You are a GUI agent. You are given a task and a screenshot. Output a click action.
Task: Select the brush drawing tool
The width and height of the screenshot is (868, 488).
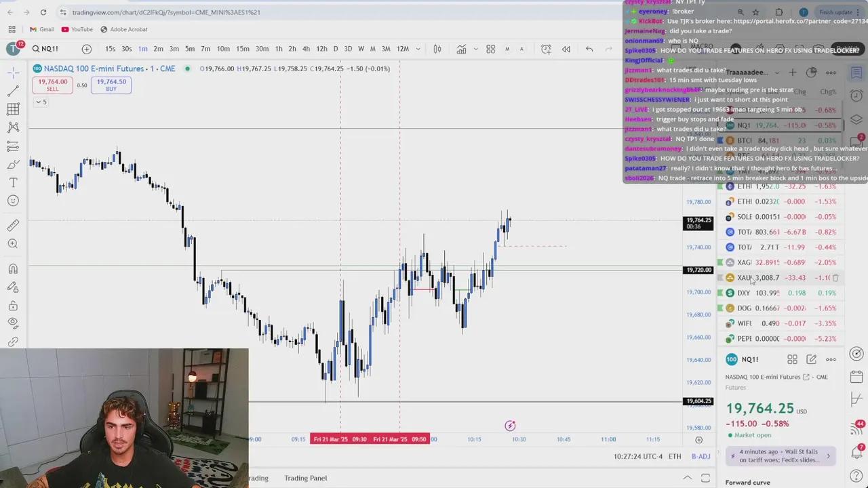click(x=13, y=164)
